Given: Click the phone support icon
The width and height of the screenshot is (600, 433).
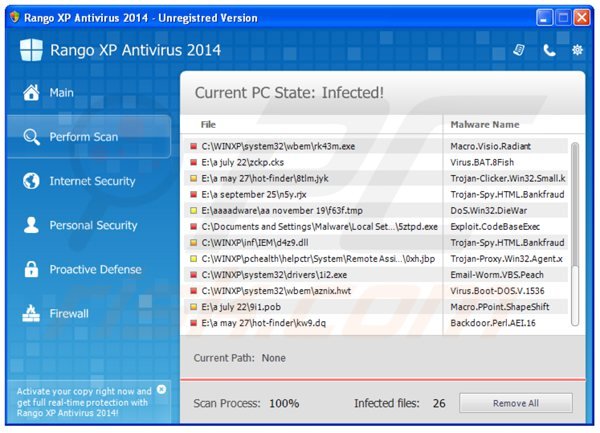Looking at the screenshot, I should point(549,50).
